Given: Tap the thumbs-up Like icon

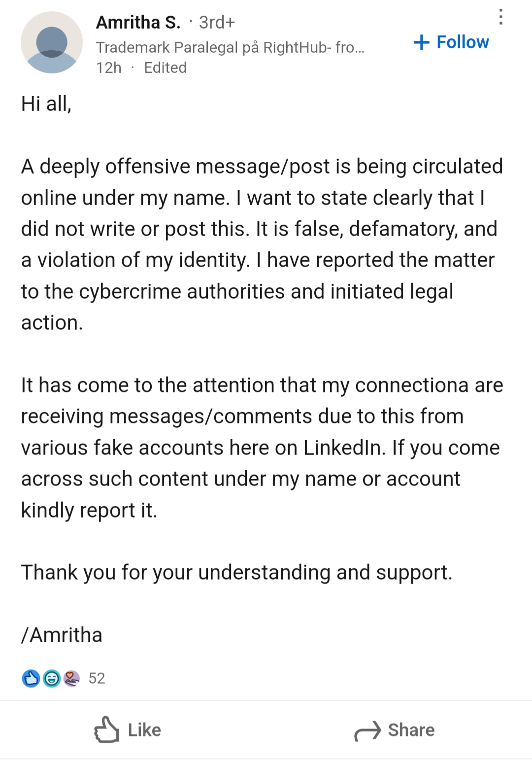Looking at the screenshot, I should tap(106, 730).
